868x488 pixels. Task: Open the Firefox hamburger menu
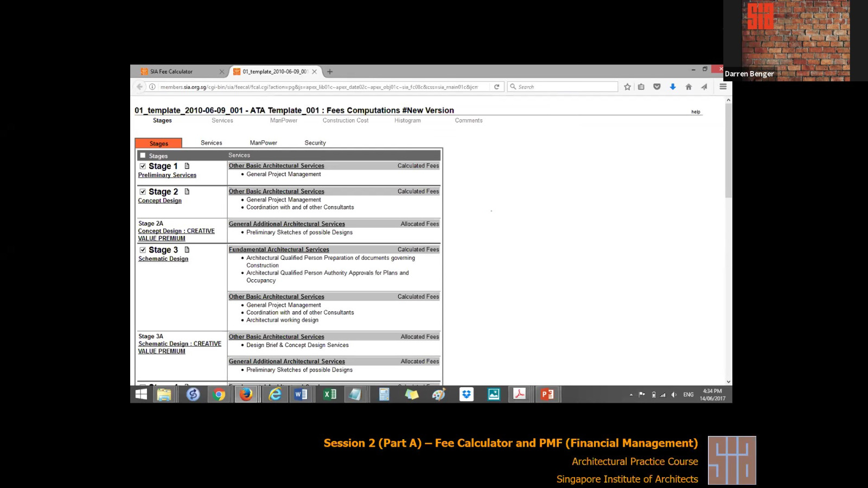(x=723, y=87)
